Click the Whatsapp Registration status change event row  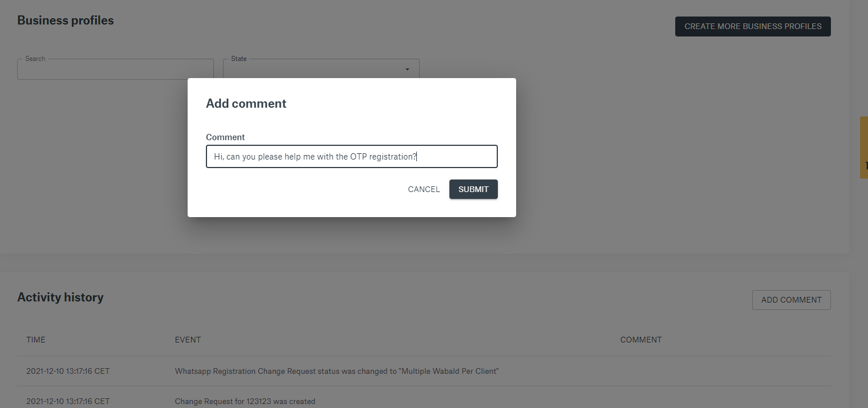(336, 371)
